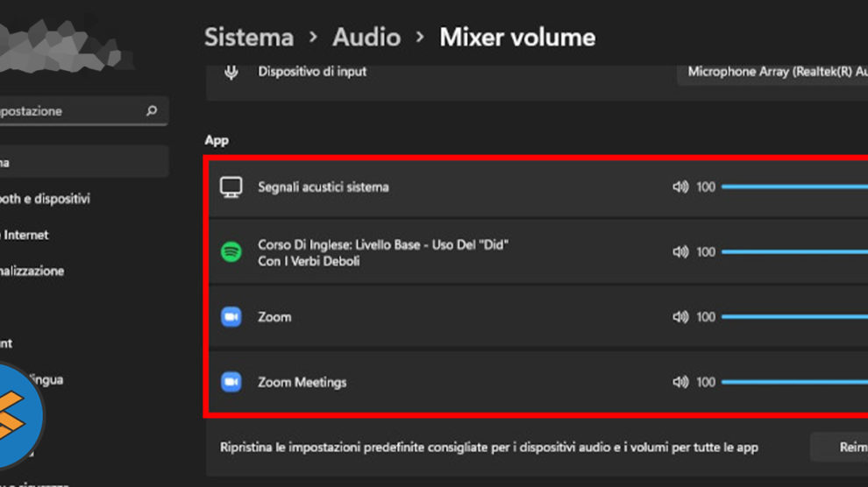The width and height of the screenshot is (868, 487).
Task: Click the Spotify app icon
Action: point(231,252)
